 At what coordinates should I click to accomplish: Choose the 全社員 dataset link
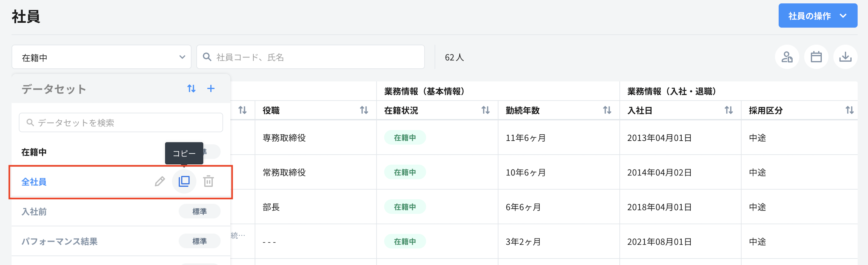(x=34, y=182)
